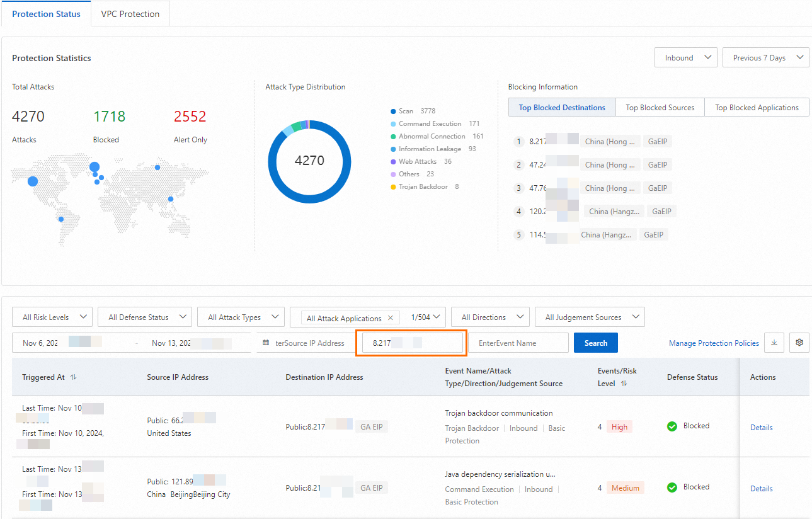Switch to the Protection Status tab

(x=47, y=14)
